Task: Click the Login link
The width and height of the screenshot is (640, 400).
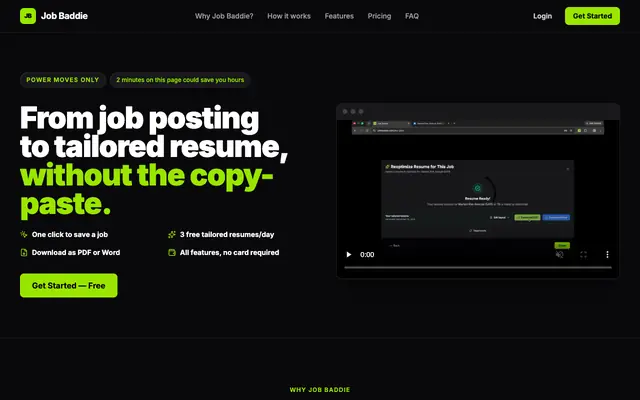Action: click(542, 16)
